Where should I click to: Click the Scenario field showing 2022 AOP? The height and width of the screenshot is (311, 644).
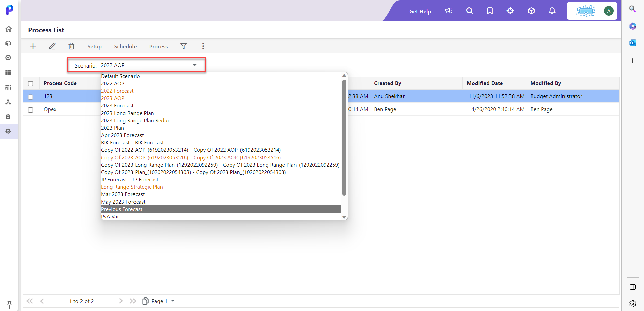[150, 65]
